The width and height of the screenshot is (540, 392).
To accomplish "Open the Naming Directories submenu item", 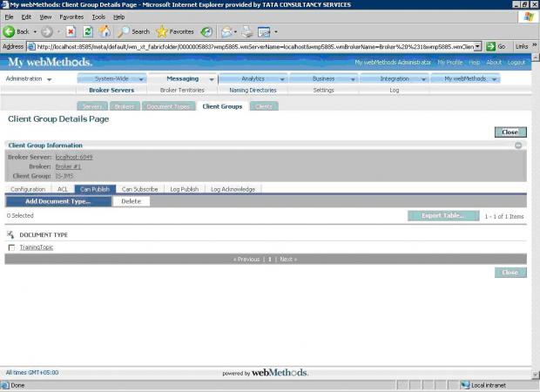I will (x=253, y=90).
